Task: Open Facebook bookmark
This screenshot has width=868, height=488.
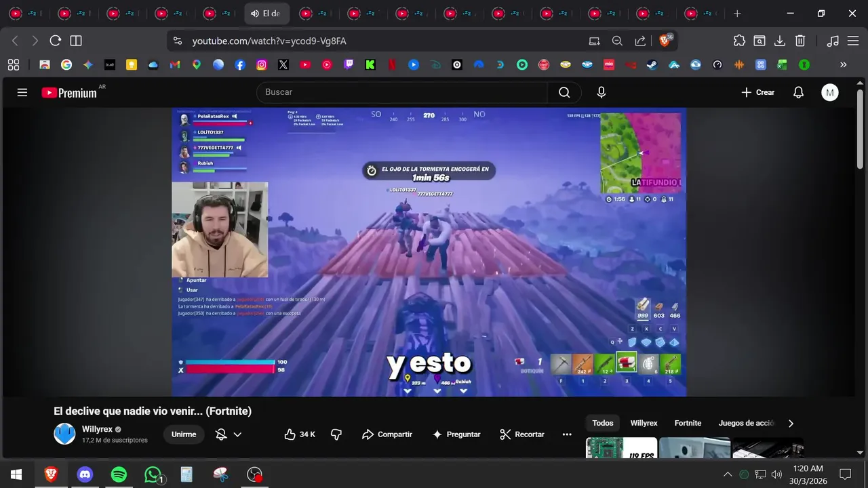Action: tap(240, 65)
